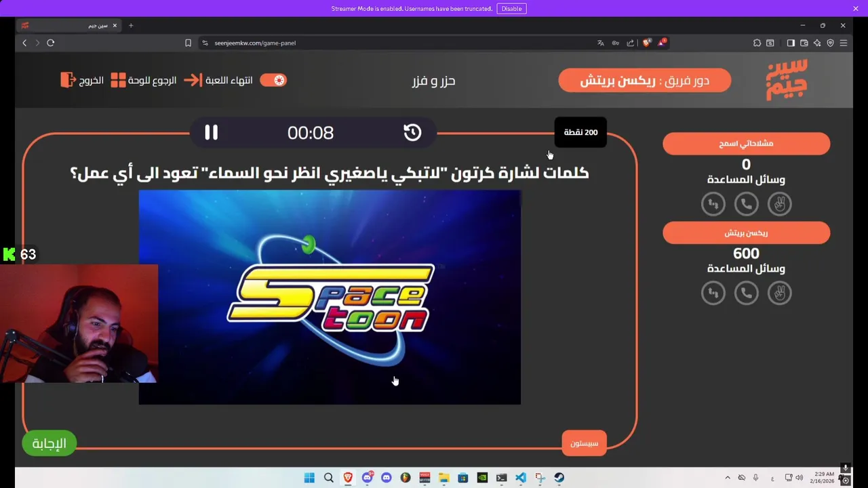
Task: Click the ريكسن بريتش team name bar
Action: click(746, 233)
